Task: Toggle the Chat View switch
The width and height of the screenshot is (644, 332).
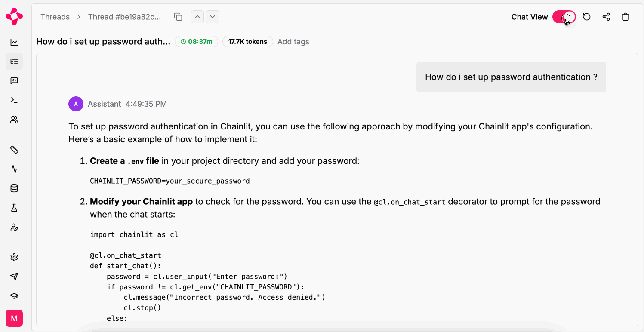Action: [564, 17]
